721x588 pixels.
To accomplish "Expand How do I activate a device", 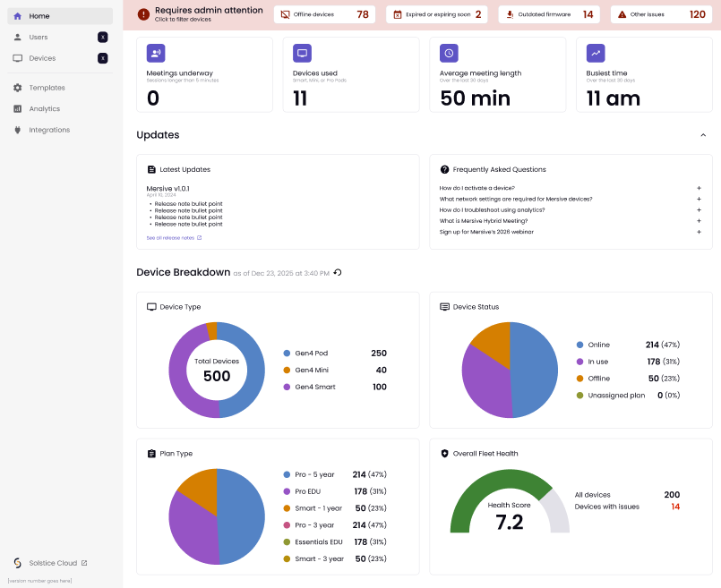I will [x=571, y=188].
